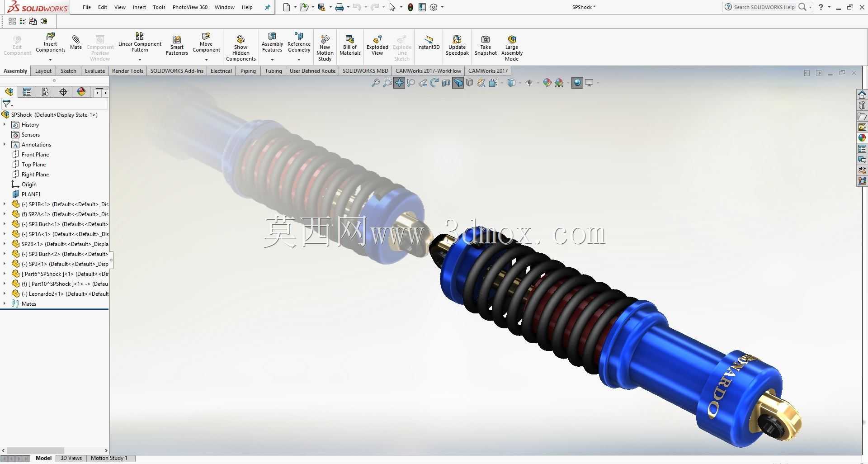
Task: Expand the SP2A<1> component
Action: 5,214
